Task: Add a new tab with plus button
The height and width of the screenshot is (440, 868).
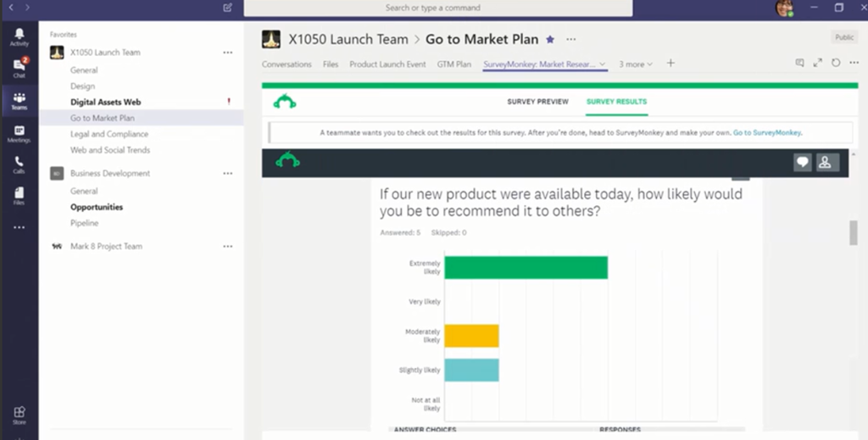Action: pyautogui.click(x=670, y=64)
